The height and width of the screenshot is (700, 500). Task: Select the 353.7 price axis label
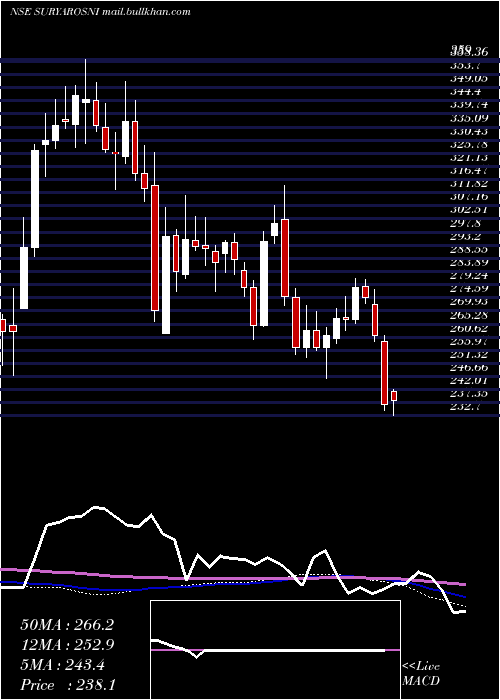click(465, 66)
